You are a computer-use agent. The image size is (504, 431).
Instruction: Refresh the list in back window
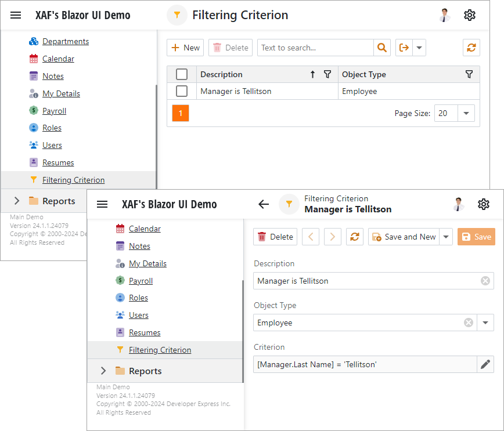[471, 48]
